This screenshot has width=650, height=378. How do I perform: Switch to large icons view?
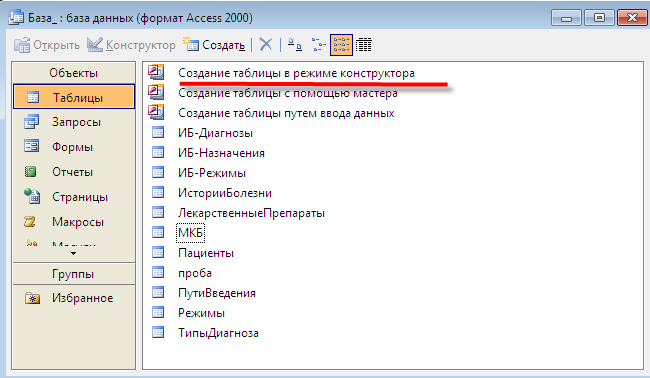point(295,44)
